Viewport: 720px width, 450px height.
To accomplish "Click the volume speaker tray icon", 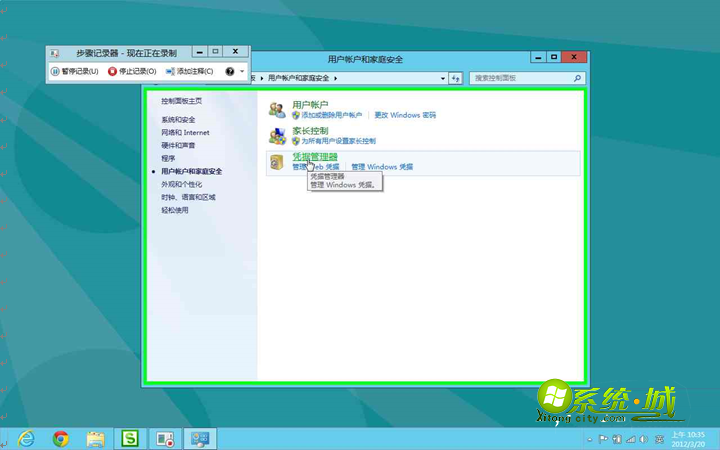I will click(644, 439).
